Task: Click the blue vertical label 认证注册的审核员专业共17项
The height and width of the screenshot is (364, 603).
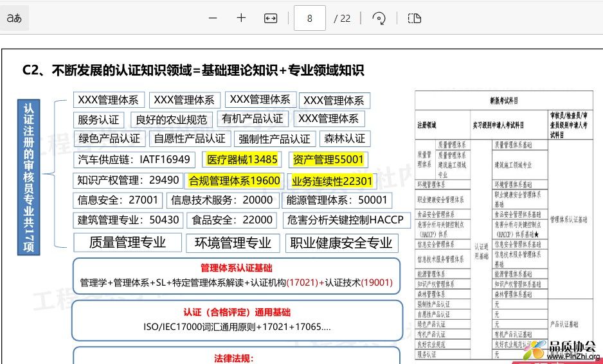Action: tap(28, 177)
